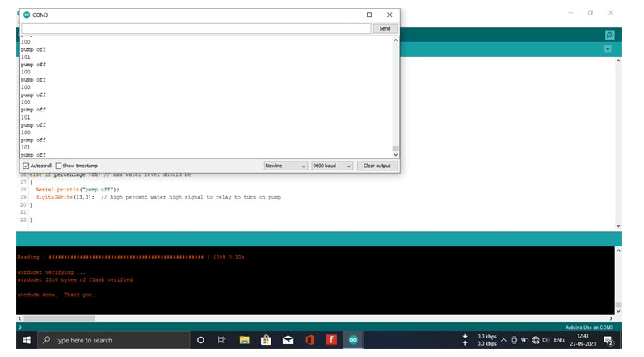Click the Type here to search box
The height and width of the screenshot is (357, 644).
[114, 340]
